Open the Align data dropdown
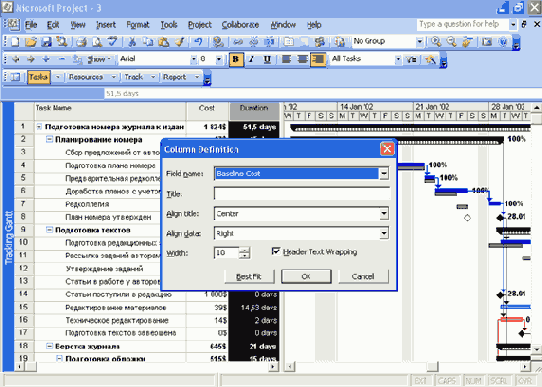The width and height of the screenshot is (542, 387). (384, 233)
